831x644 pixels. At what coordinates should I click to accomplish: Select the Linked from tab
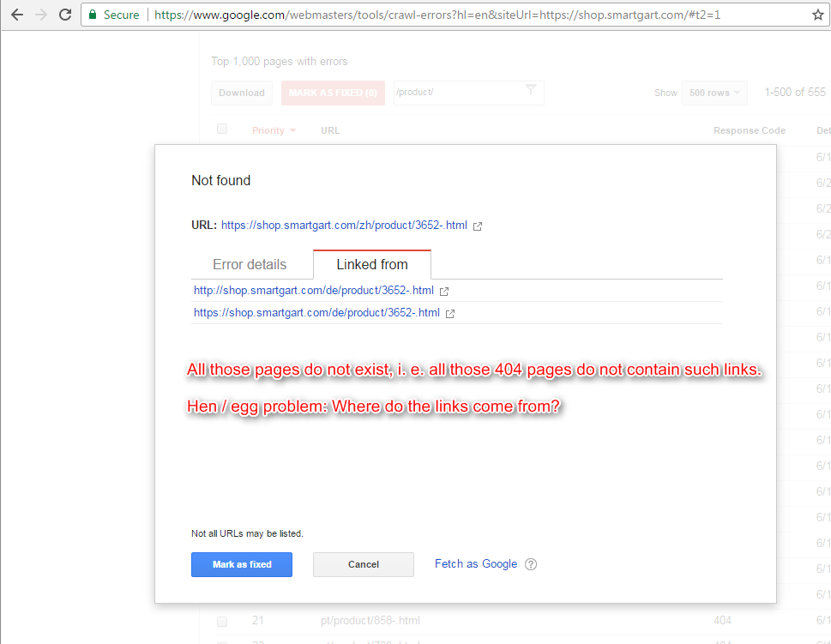point(372,264)
